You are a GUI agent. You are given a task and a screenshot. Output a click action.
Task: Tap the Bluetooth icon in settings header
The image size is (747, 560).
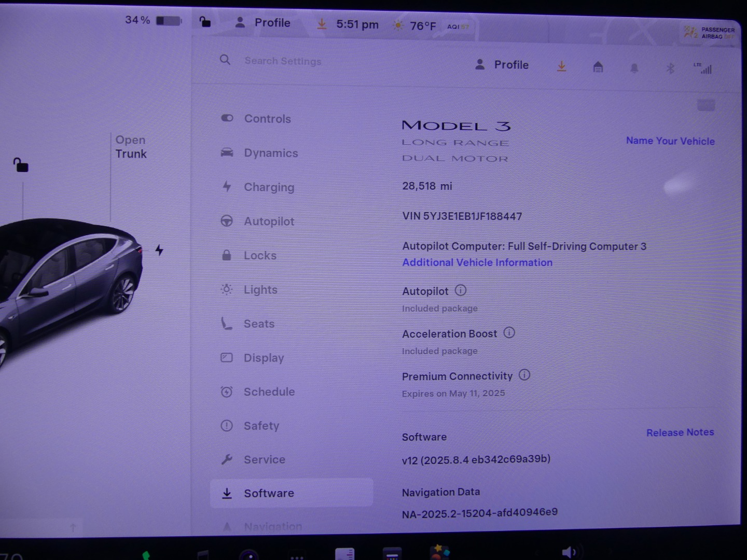coord(670,68)
